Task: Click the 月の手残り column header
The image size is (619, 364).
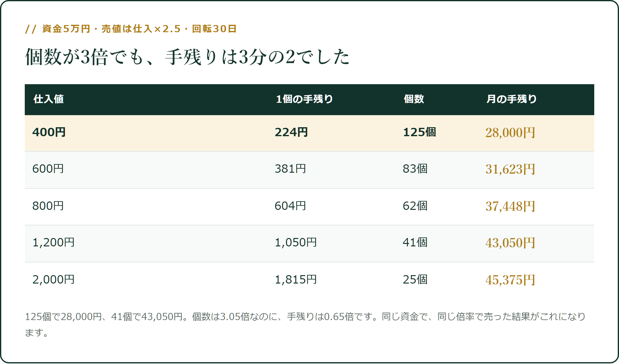Action: [x=512, y=99]
